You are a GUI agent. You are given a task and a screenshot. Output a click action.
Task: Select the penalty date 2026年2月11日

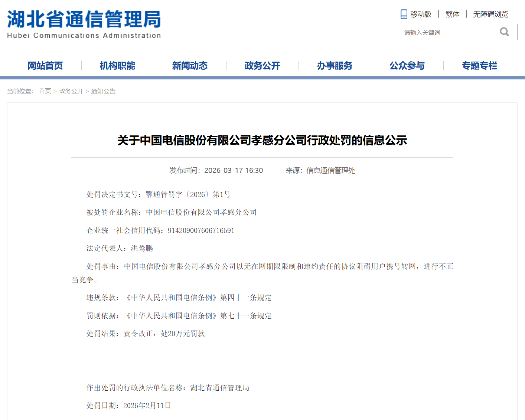(147, 406)
